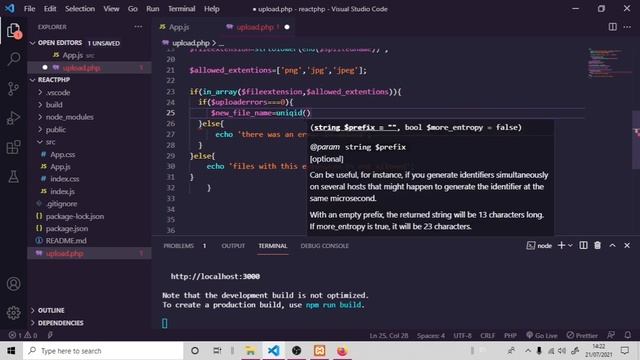Open the Explorer view in activity bar
Screen dimensions: 640x360
(13, 31)
